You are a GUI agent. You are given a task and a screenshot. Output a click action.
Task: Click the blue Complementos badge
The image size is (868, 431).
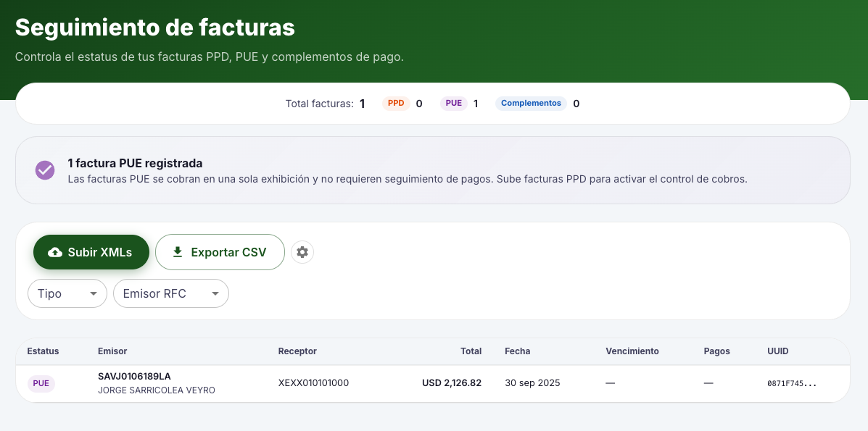tap(531, 103)
